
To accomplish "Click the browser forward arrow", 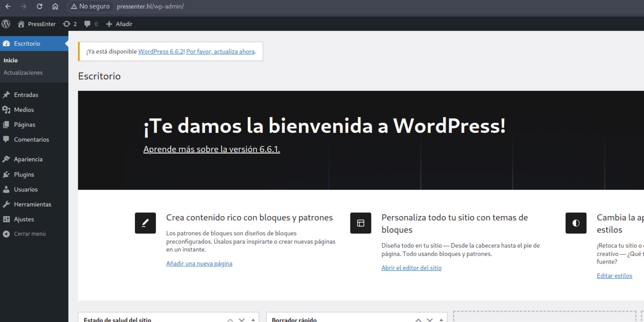I will click(x=24, y=6).
